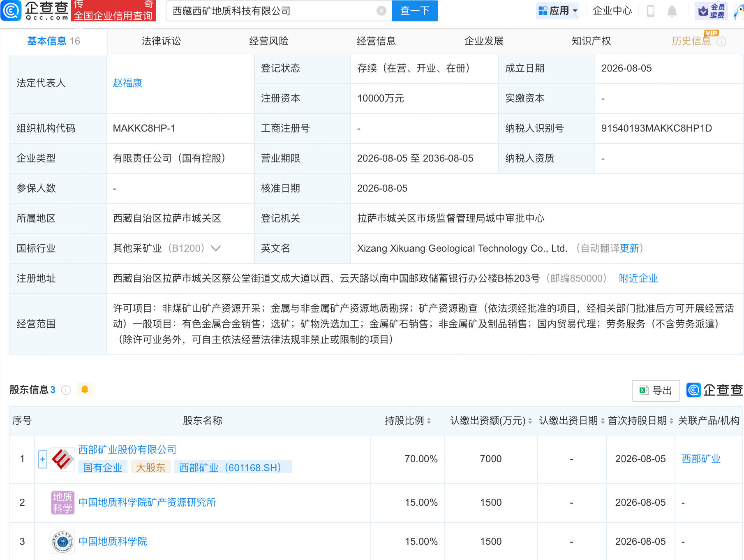744x560 pixels.
Task: Switch to 经营信息 tab
Action: point(377,41)
